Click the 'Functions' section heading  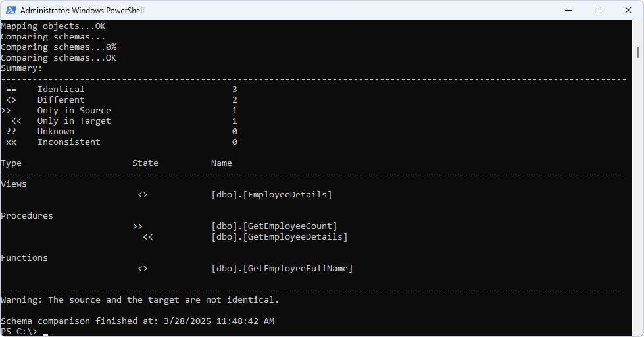point(24,257)
